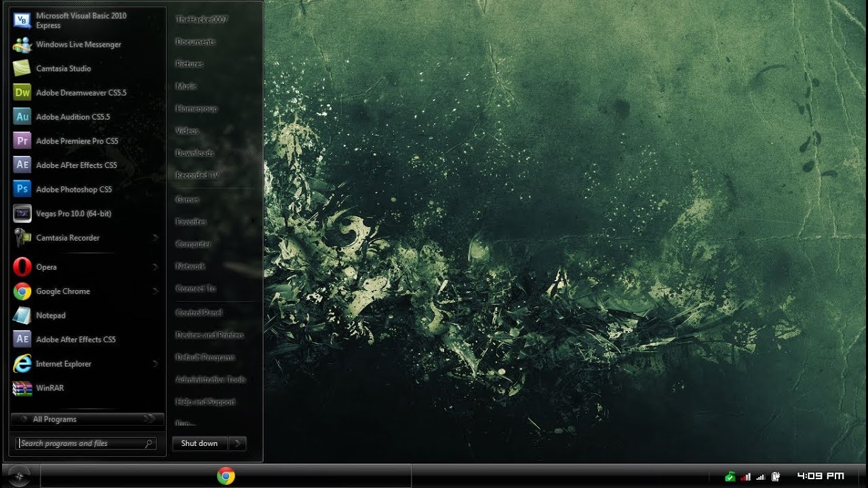This screenshot has height=488, width=868.
Task: Launch Google Chrome icon in Start menu
Action: click(x=22, y=291)
